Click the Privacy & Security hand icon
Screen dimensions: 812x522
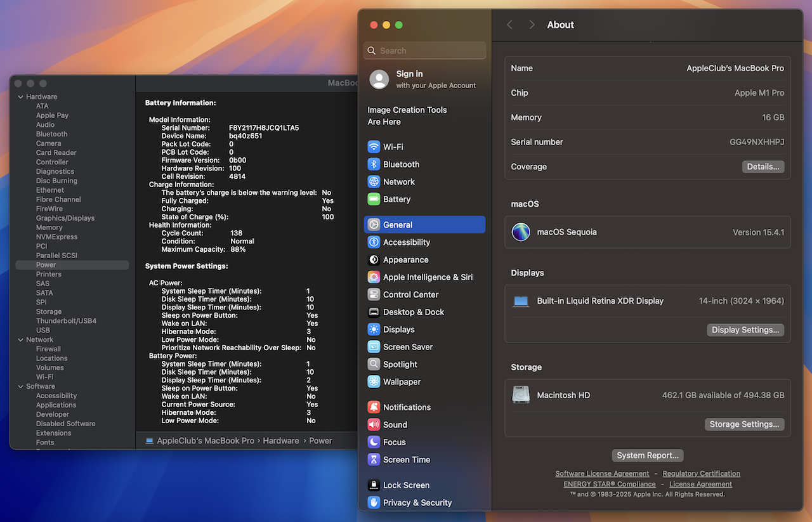(x=374, y=502)
